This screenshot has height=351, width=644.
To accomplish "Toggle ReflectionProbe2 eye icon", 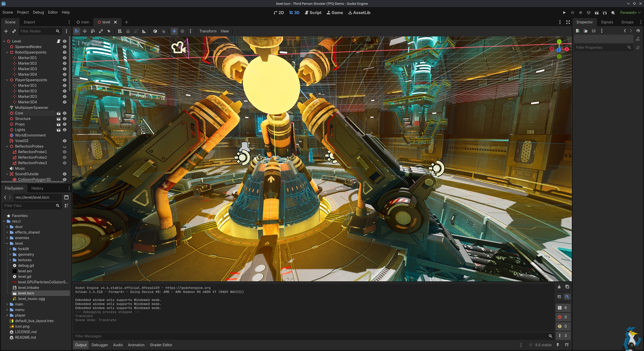I will coord(65,157).
